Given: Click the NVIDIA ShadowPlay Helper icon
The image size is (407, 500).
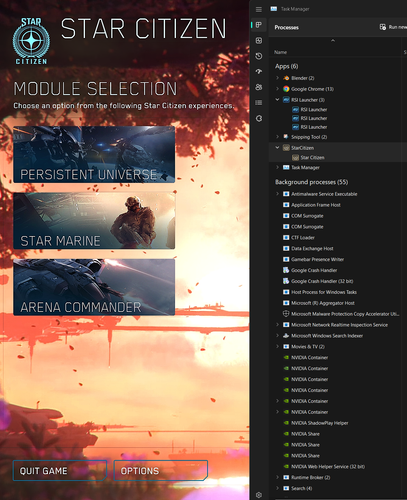Looking at the screenshot, I should tap(286, 423).
